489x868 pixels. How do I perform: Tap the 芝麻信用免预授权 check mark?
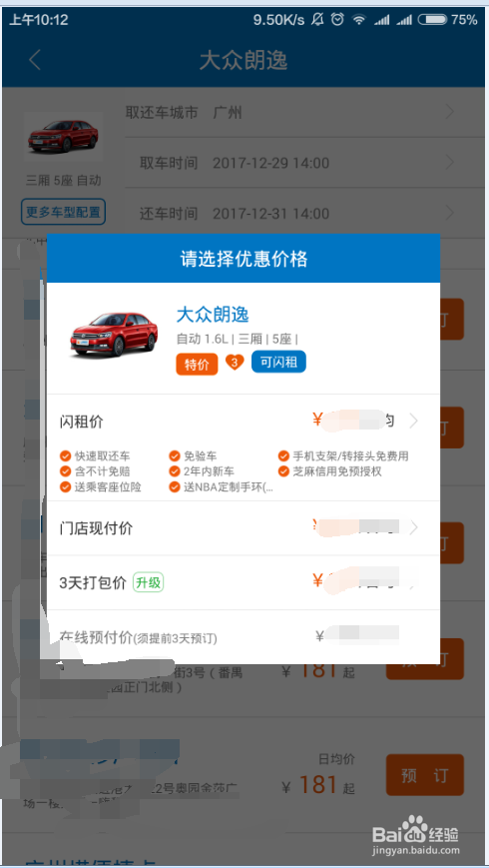click(283, 471)
